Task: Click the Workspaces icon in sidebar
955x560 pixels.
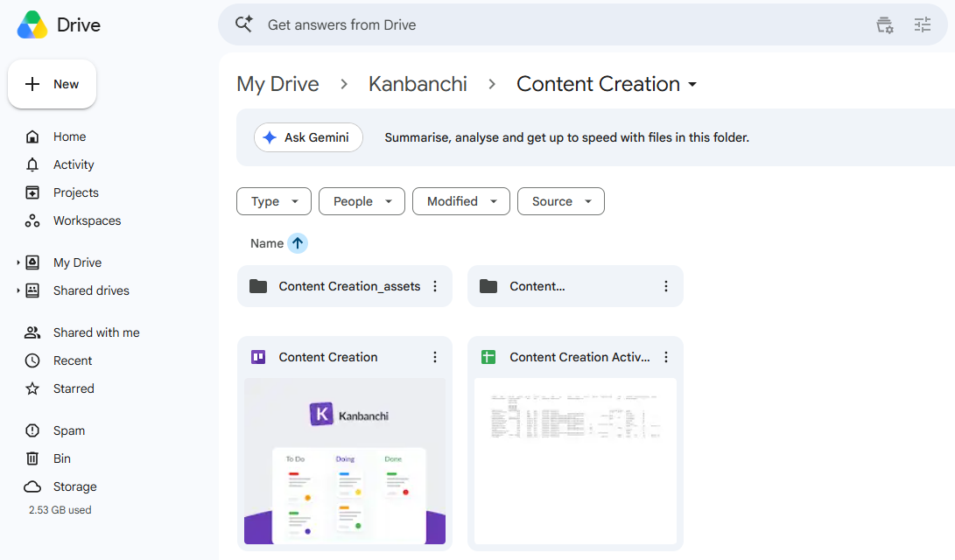Action: 32,220
